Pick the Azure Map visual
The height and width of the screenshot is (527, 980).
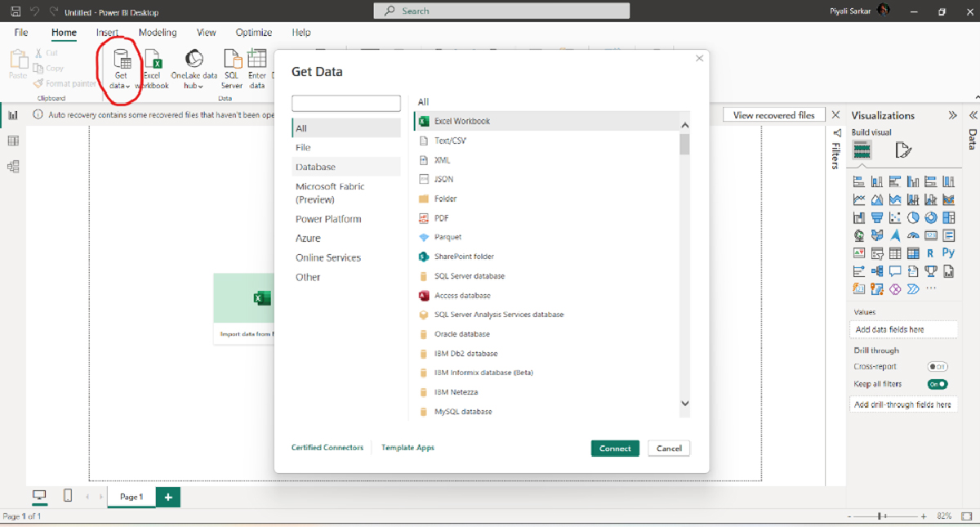click(x=895, y=235)
